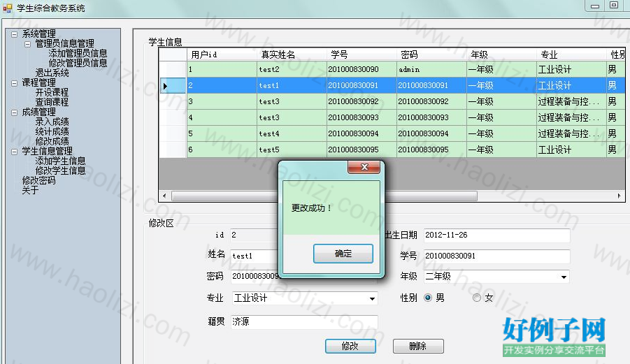Viewport: 630px width, 364px height.
Task: Select 退出系统 in the tree
Action: click(x=52, y=73)
